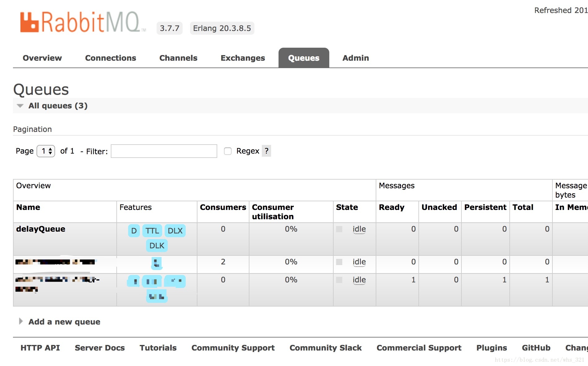Click the 3.7.7 version label
Viewport: 588px width, 366px height.
click(x=170, y=28)
